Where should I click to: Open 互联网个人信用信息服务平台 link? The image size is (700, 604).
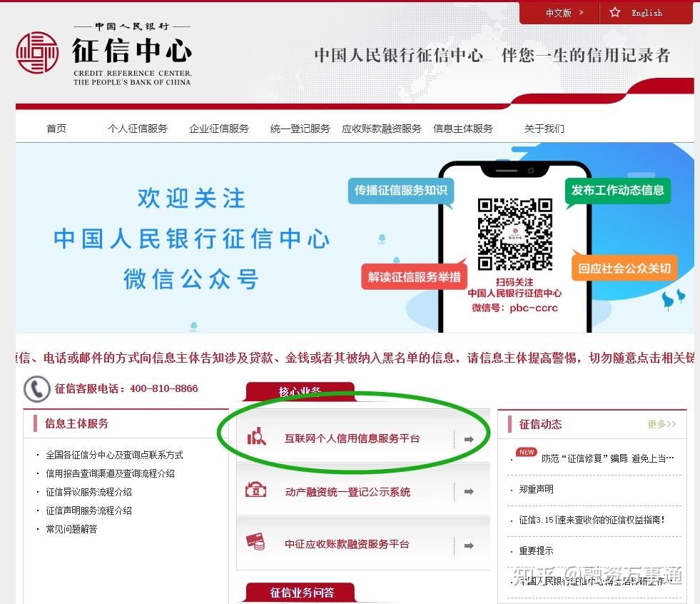point(352,438)
